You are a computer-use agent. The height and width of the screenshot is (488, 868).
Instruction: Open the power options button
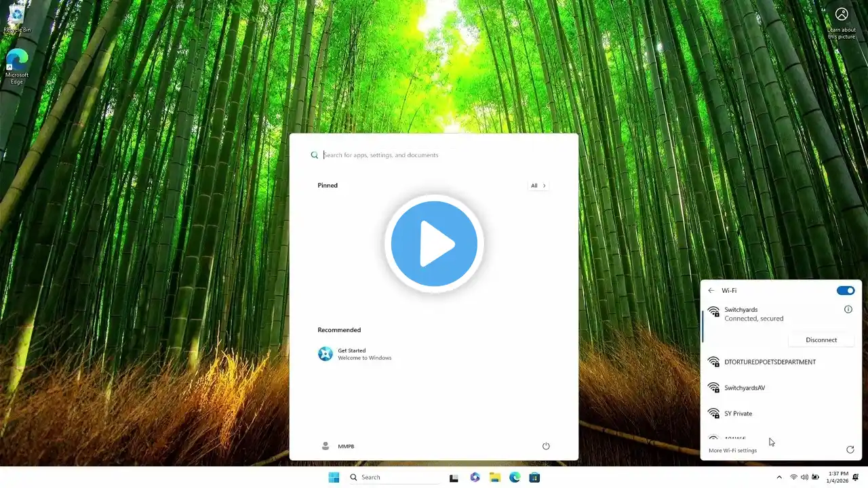point(546,446)
